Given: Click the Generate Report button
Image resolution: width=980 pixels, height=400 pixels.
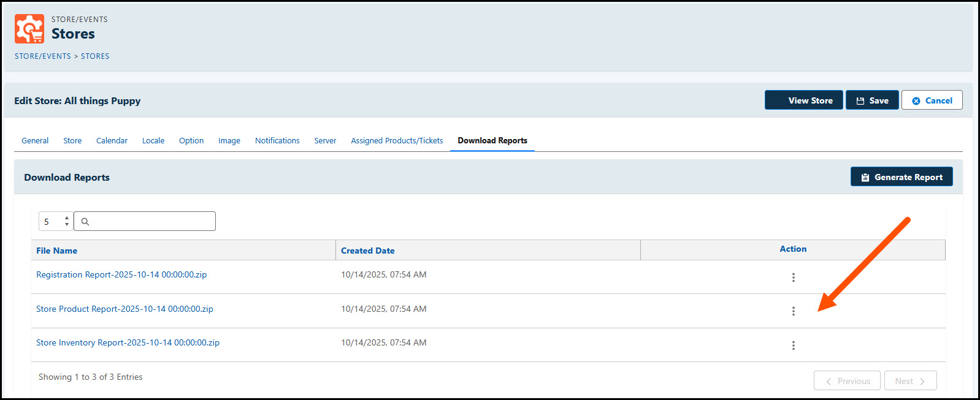Looking at the screenshot, I should [x=902, y=177].
